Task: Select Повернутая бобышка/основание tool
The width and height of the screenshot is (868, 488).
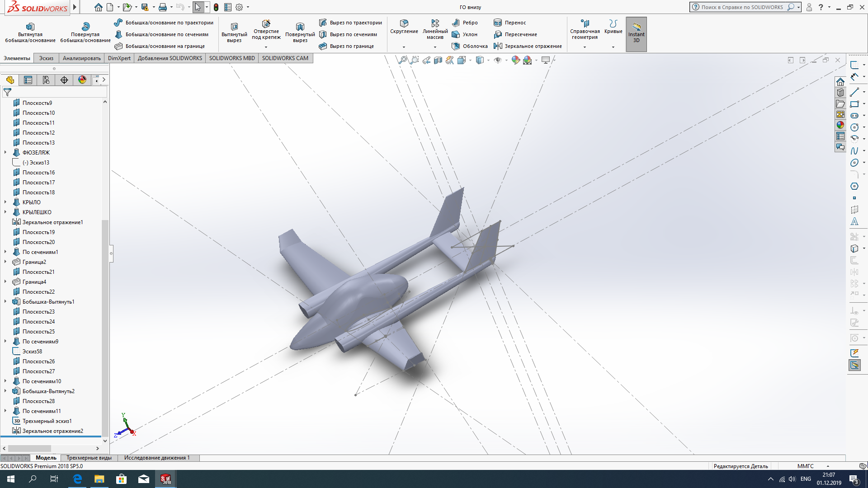Action: click(x=85, y=32)
